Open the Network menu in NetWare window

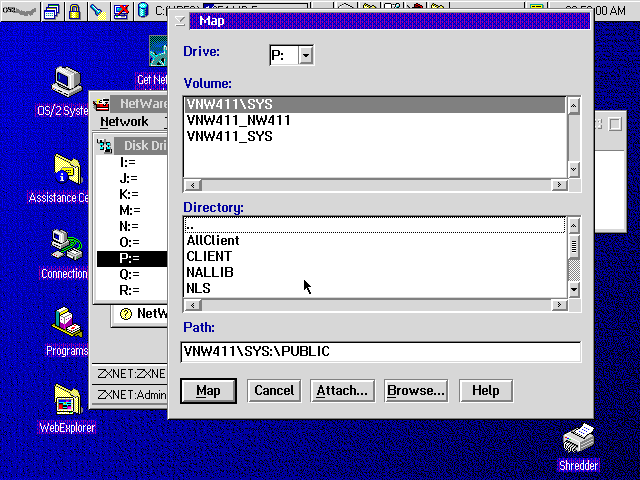point(124,122)
